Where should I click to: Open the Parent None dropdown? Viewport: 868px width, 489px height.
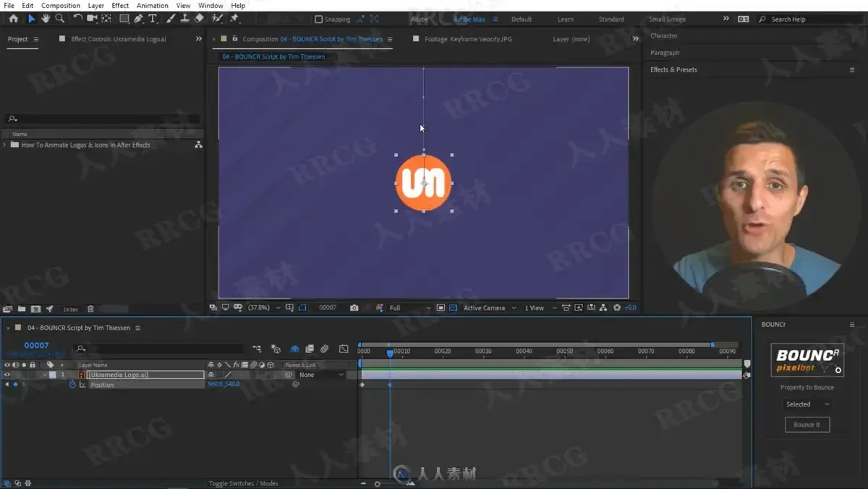[x=321, y=375]
